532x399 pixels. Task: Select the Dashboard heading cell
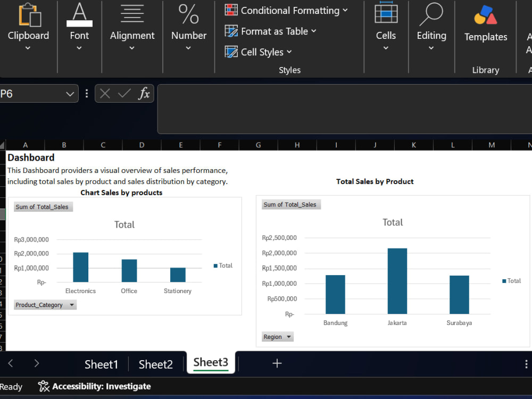[31, 157]
